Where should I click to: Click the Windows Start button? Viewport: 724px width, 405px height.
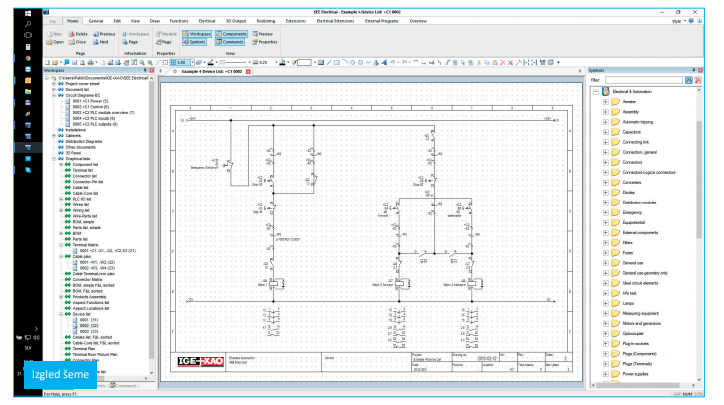[28, 13]
